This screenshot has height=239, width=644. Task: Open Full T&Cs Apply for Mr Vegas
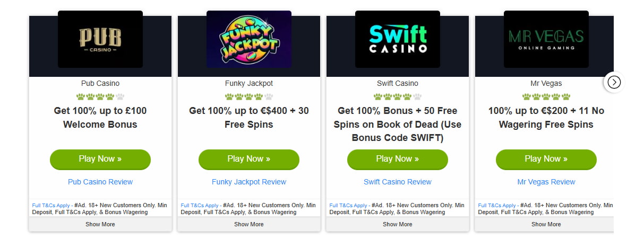(x=497, y=205)
